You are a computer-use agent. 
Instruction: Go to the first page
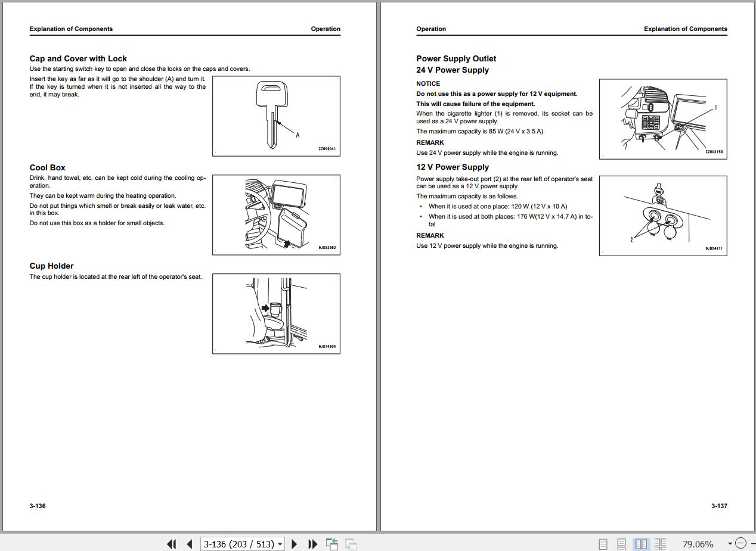[171, 544]
